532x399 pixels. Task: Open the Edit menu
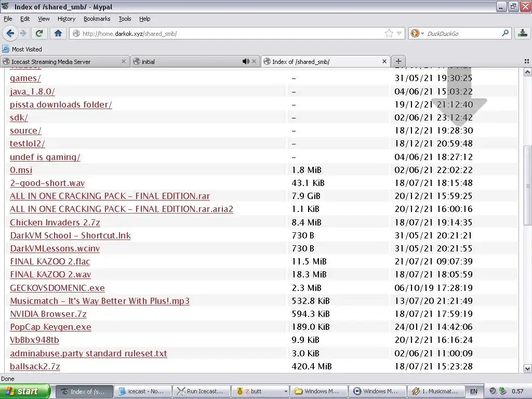point(25,19)
